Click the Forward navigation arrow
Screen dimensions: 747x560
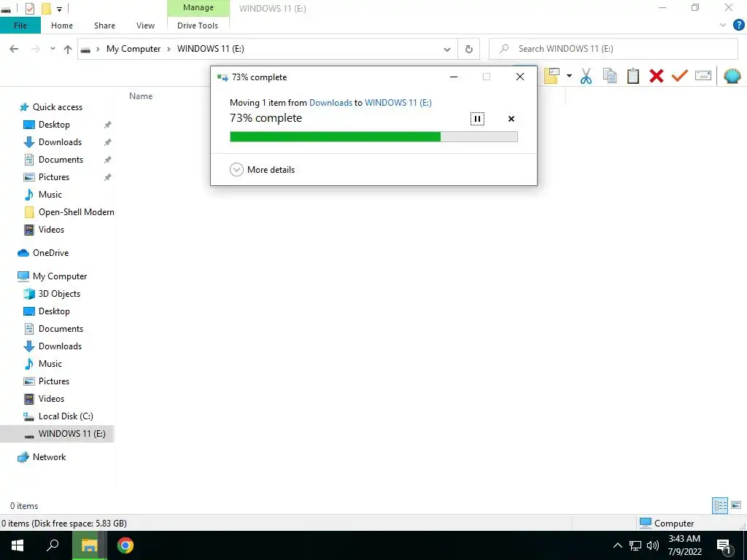pos(36,49)
